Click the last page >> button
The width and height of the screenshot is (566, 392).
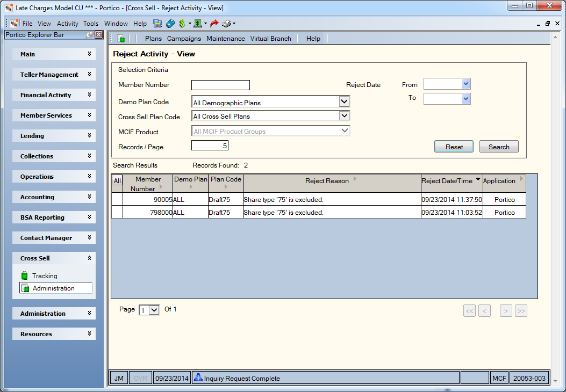pos(521,310)
